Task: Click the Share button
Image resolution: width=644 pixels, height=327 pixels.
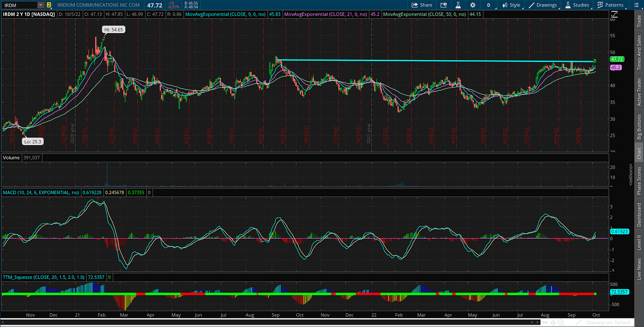Action: click(422, 5)
